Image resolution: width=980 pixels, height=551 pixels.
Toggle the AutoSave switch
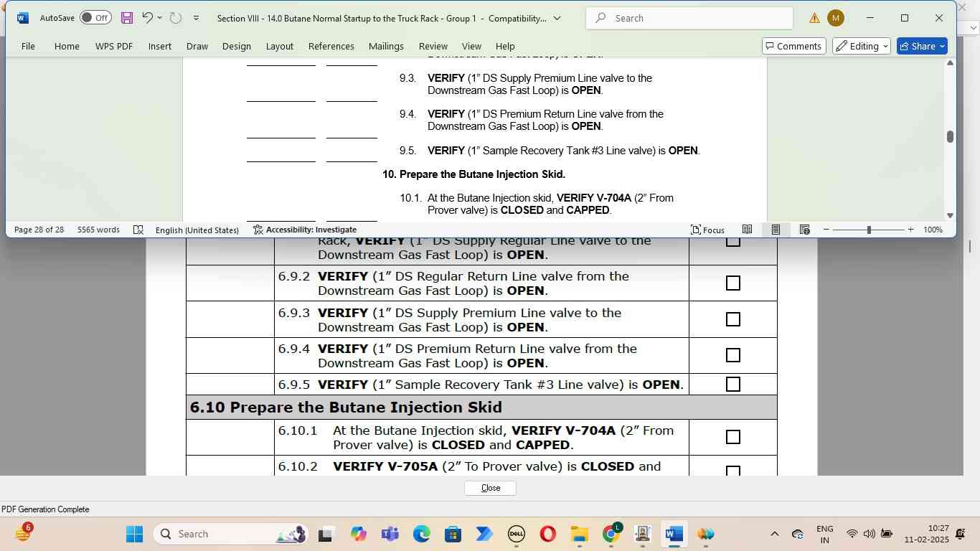(95, 18)
